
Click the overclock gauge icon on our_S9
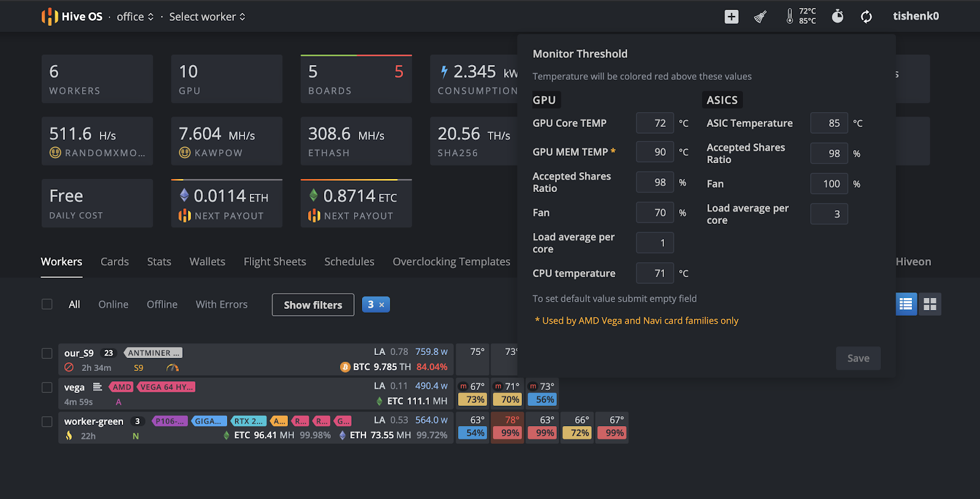[173, 368]
